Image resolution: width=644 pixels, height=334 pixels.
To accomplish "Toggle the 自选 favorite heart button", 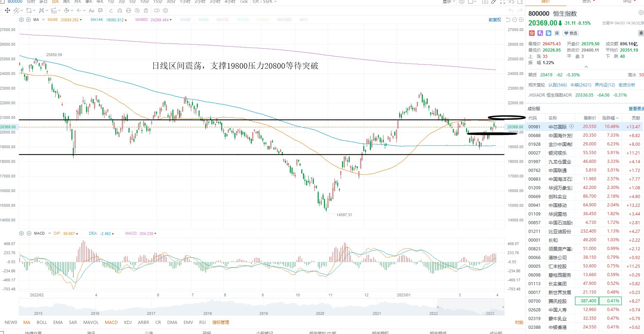I will coord(571,33).
